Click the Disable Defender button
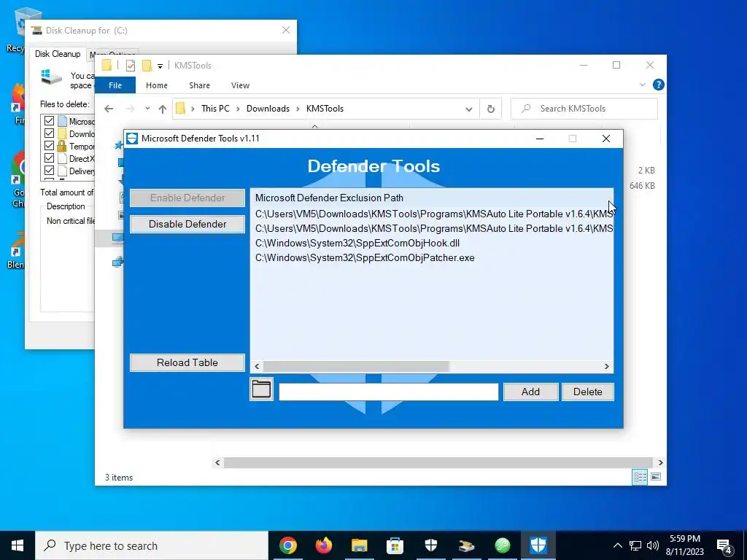 click(187, 224)
